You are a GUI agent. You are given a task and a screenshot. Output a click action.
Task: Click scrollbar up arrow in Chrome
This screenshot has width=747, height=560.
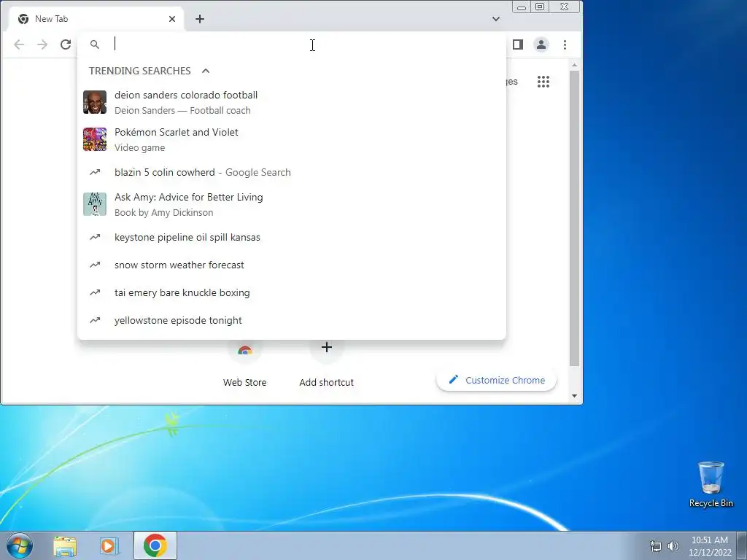pos(575,65)
